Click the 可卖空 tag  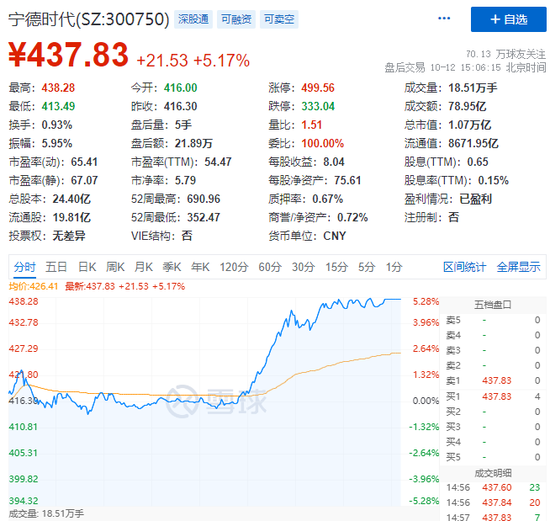point(279,19)
